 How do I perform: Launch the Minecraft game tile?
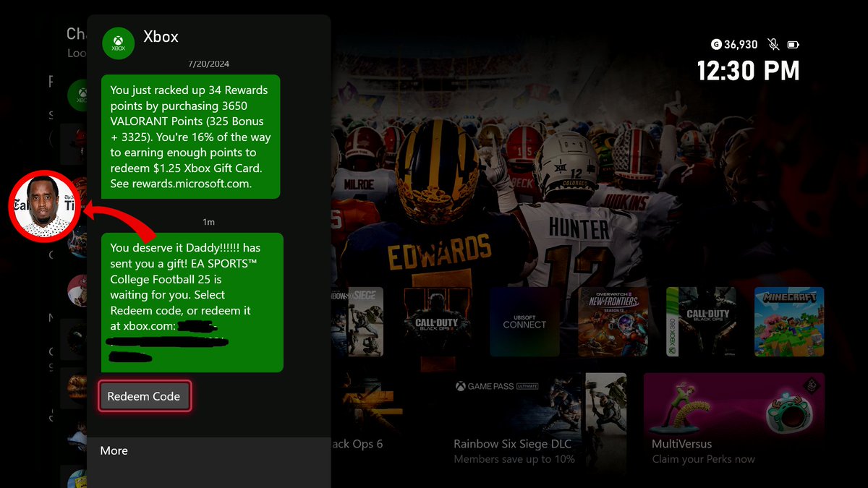click(789, 322)
